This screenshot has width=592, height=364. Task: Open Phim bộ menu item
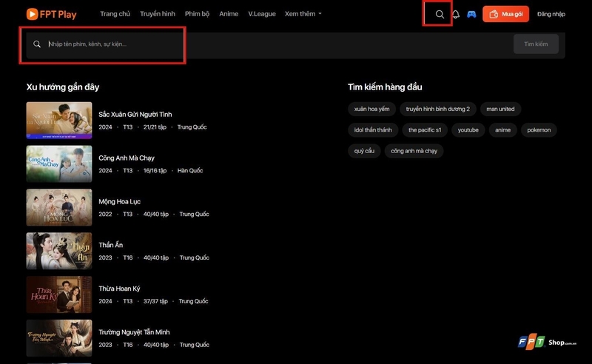point(197,14)
